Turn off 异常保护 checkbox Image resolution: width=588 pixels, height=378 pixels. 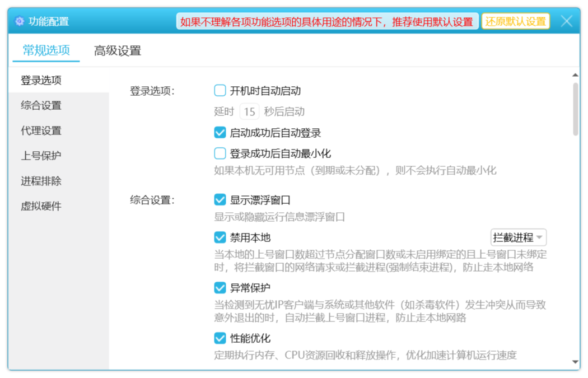pyautogui.click(x=220, y=288)
